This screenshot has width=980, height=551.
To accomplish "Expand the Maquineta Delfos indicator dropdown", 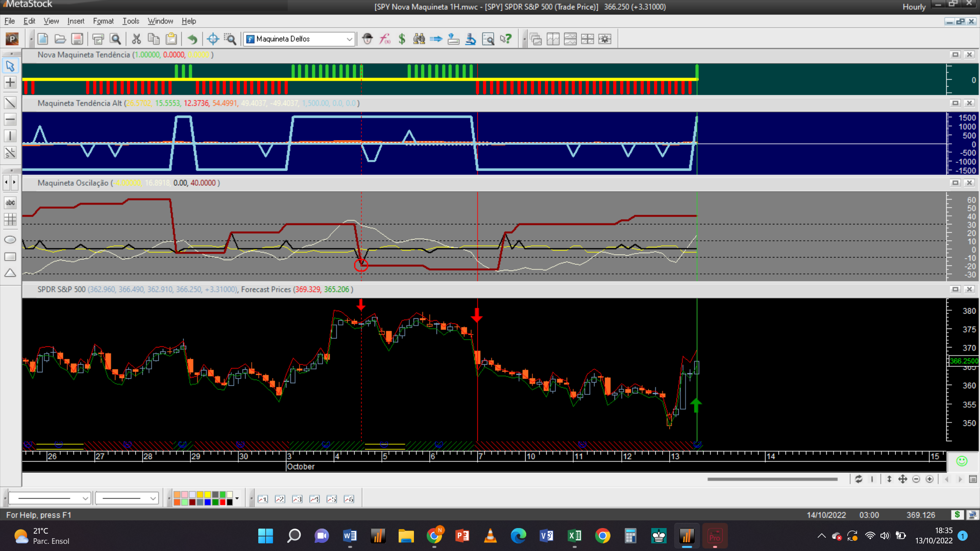I will tap(349, 39).
